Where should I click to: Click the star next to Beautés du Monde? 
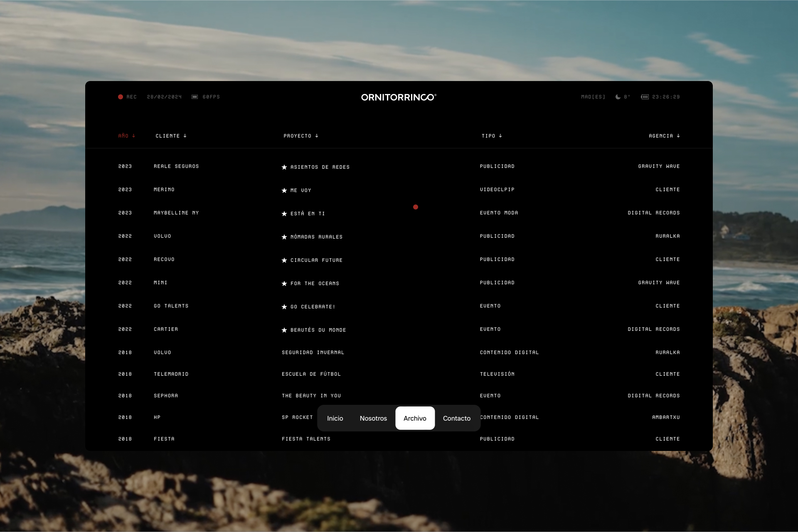pos(284,330)
